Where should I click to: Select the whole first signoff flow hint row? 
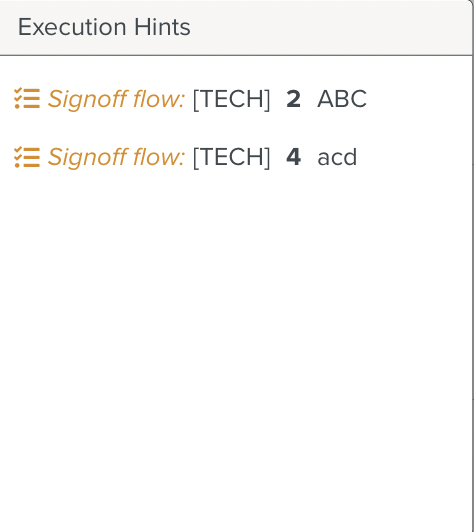pyautogui.click(x=190, y=99)
